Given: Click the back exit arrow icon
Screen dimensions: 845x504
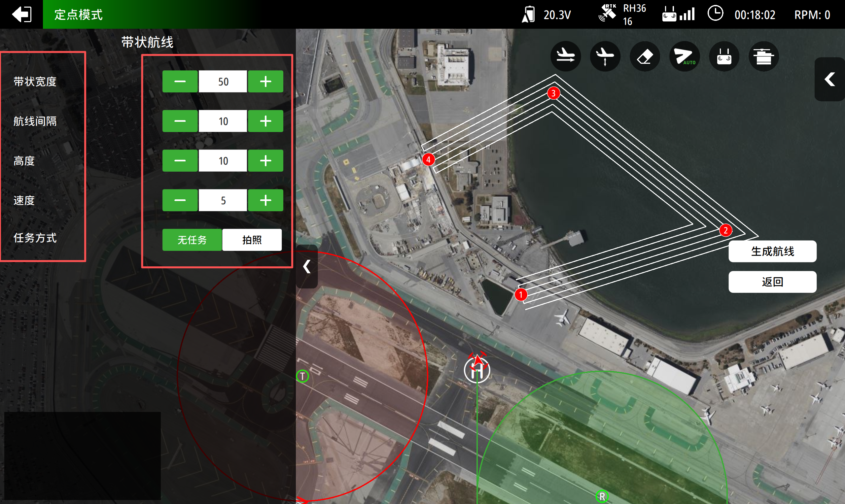Looking at the screenshot, I should click(22, 14).
